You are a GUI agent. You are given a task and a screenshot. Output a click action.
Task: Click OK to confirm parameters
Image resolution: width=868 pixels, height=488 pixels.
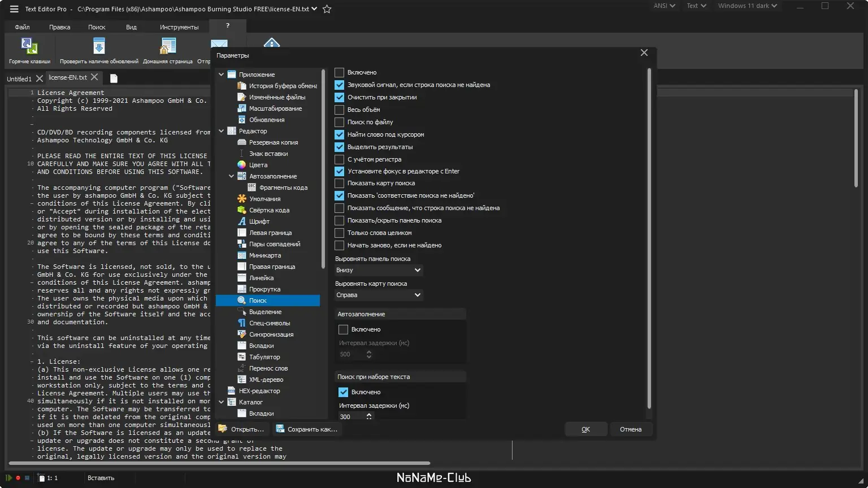point(586,429)
